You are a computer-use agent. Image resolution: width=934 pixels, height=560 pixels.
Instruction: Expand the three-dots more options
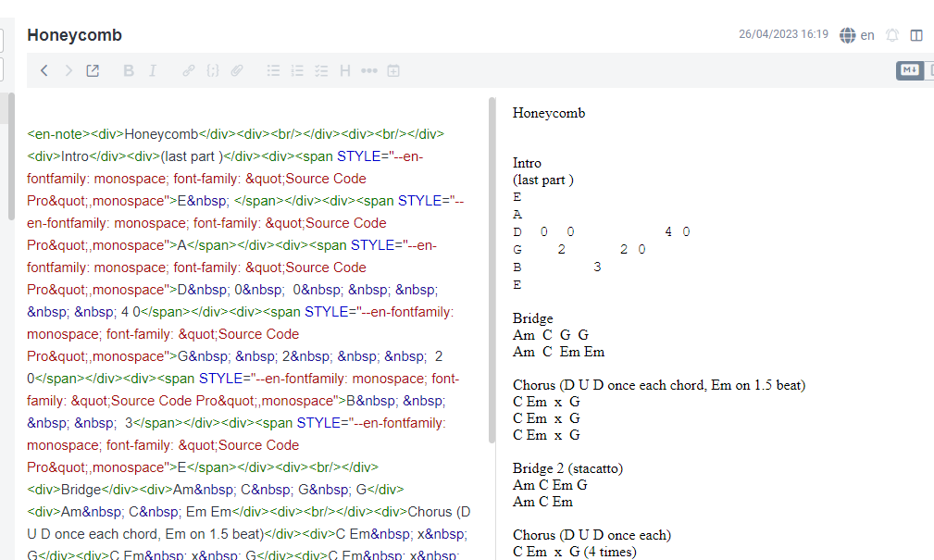click(369, 70)
